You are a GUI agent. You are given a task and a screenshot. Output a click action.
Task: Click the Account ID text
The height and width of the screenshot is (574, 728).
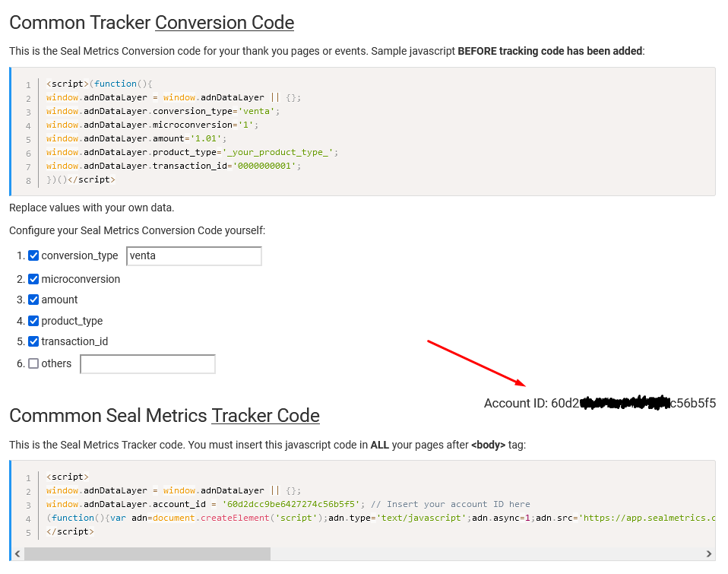[600, 403]
